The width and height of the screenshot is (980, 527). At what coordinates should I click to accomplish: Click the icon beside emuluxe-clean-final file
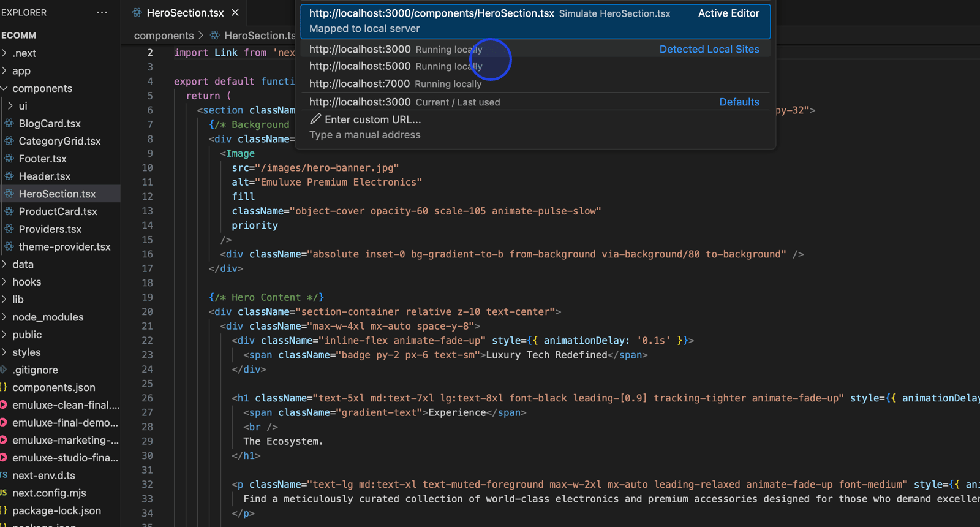tap(4, 405)
